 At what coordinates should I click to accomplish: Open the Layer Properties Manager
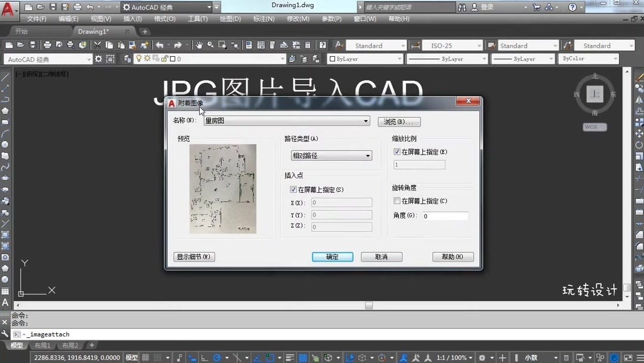coord(127,59)
